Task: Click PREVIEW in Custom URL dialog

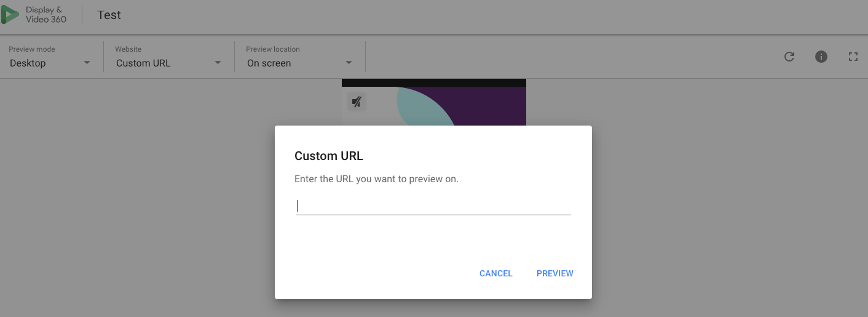Action: point(555,273)
